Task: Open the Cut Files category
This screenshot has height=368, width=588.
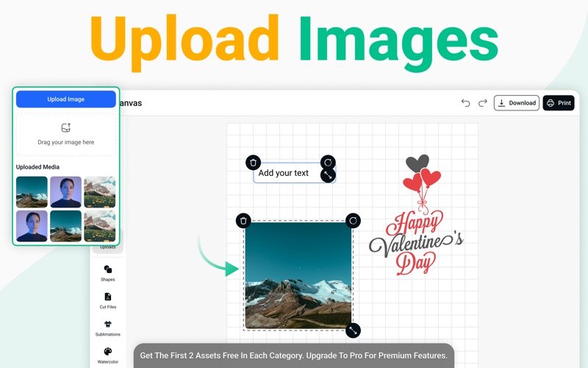Action: (108, 300)
